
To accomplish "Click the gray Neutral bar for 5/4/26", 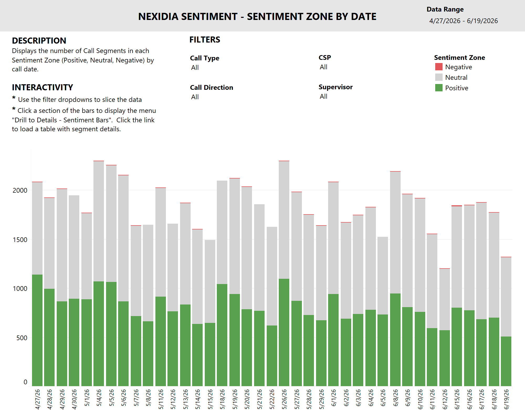I will (99, 221).
